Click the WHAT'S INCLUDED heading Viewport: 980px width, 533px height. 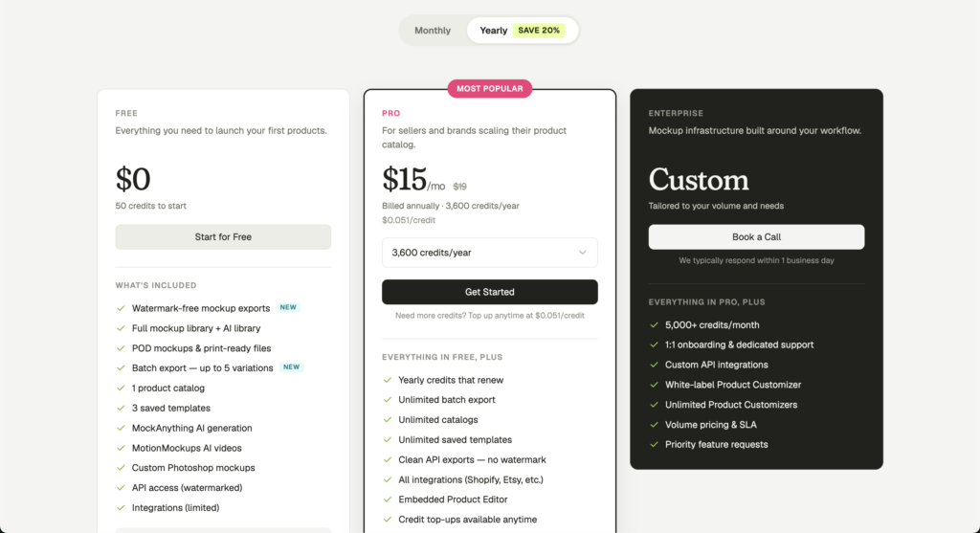(x=156, y=285)
